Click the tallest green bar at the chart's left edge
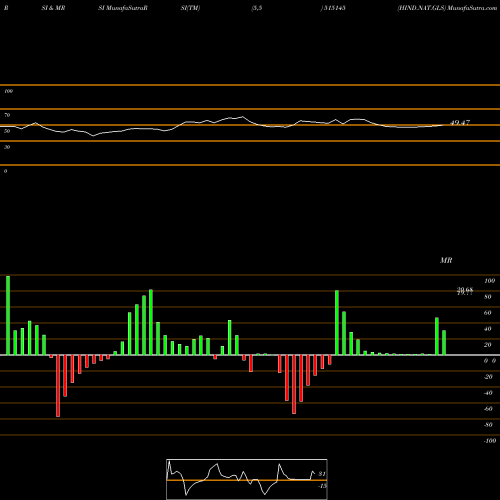This screenshot has height=500, width=500. pyautogui.click(x=8, y=315)
